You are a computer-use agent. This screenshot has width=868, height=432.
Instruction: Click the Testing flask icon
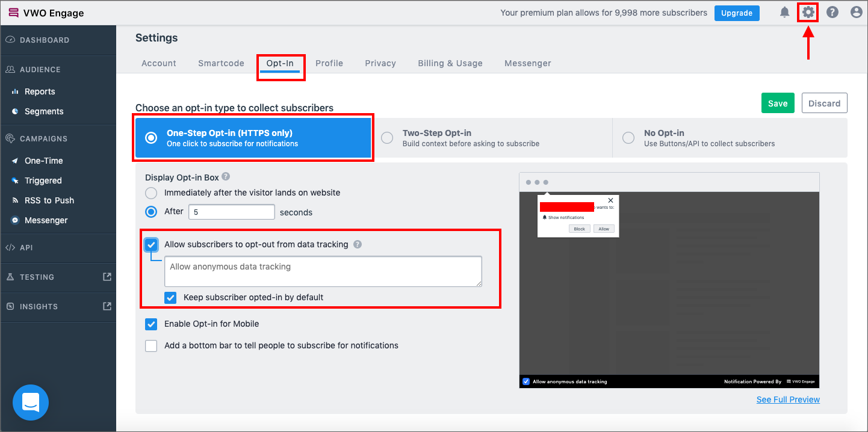point(10,277)
